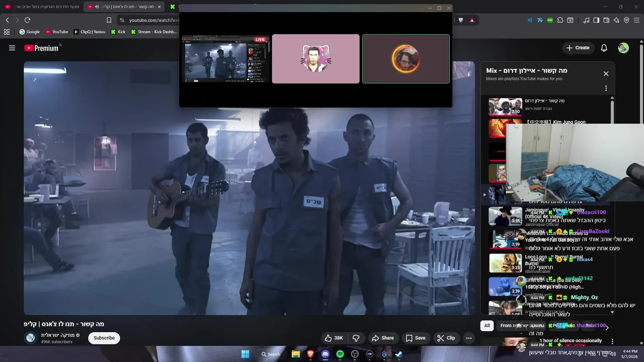This screenshot has width=644, height=362.
Task: Switch to the Kick browser tab
Action: 173,7
